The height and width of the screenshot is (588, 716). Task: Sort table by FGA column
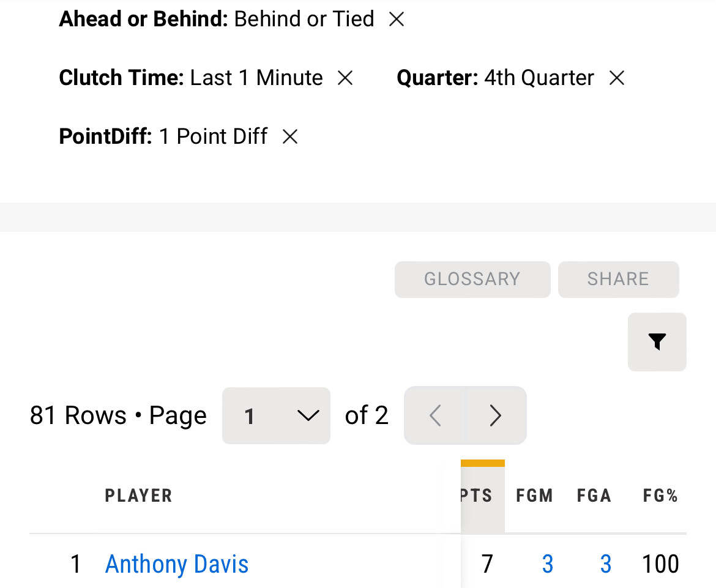coord(594,496)
